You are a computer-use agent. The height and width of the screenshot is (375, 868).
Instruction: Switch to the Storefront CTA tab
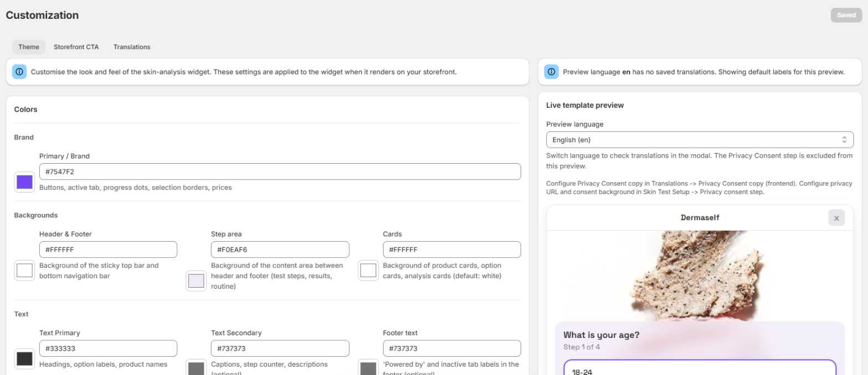pos(76,47)
